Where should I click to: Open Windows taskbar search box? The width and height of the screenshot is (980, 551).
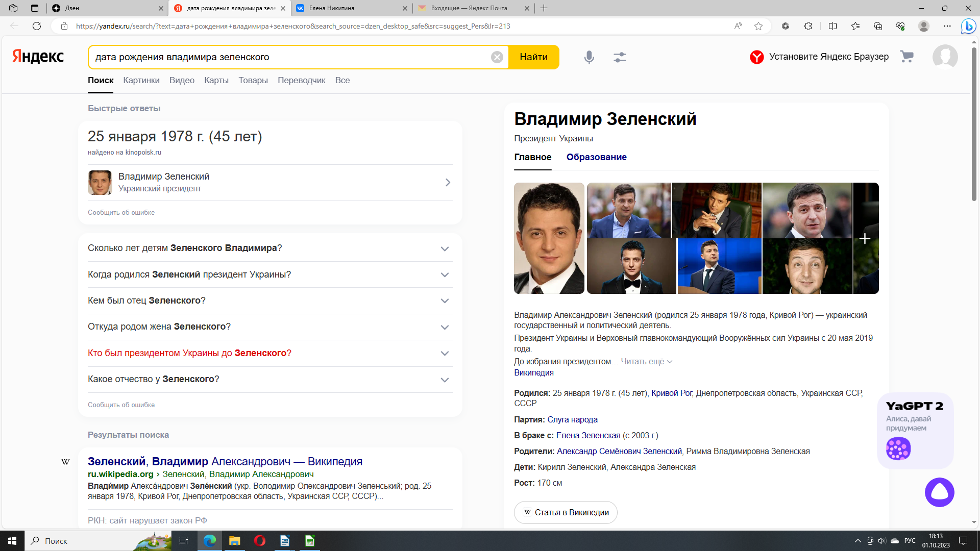click(97, 541)
